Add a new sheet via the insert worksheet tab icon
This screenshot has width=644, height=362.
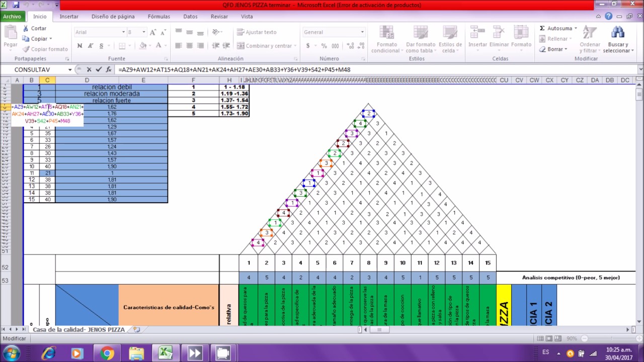pos(136,330)
